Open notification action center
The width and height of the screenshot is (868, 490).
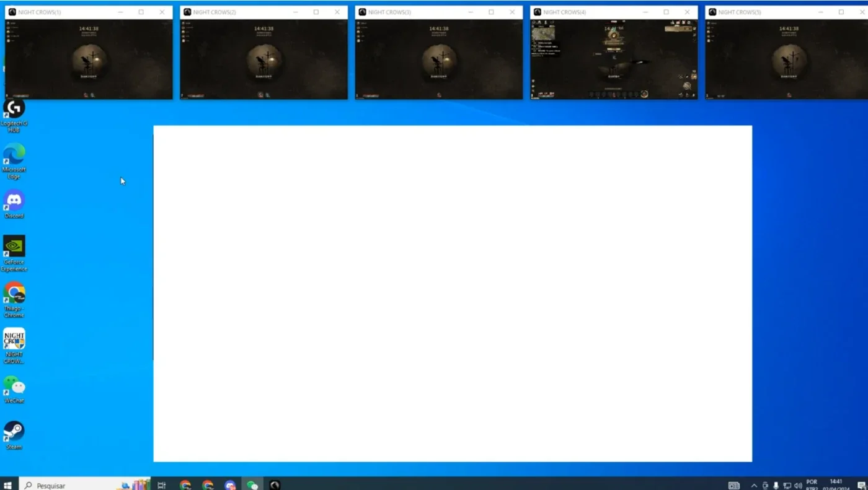(861, 485)
